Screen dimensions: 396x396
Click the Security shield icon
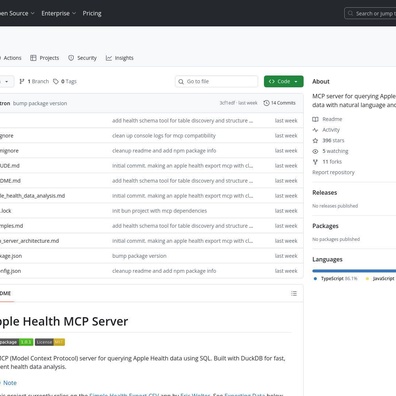click(71, 58)
